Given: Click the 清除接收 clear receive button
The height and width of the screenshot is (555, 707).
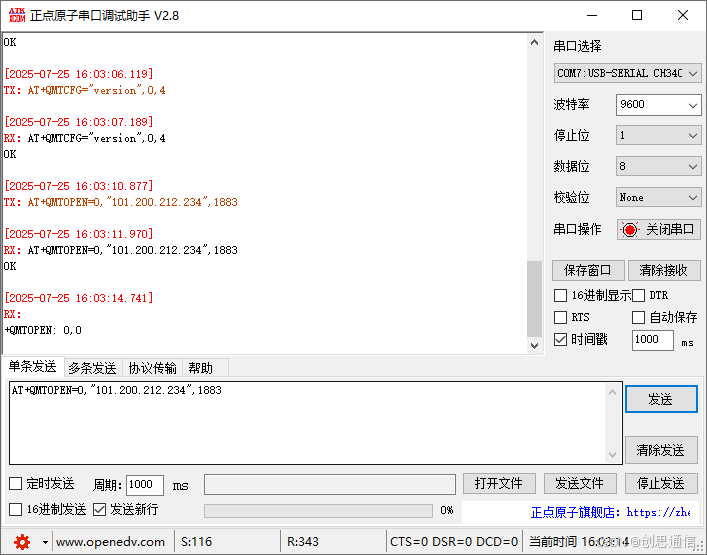Looking at the screenshot, I should 663,271.
